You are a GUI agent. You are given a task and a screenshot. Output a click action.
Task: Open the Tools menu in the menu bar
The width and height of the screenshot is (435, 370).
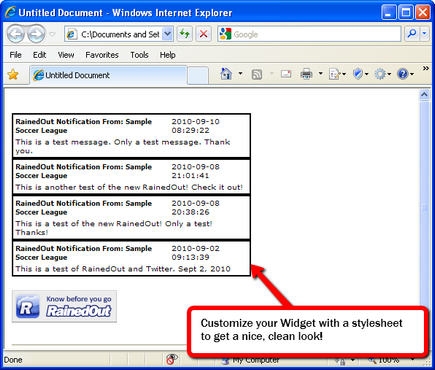139,55
